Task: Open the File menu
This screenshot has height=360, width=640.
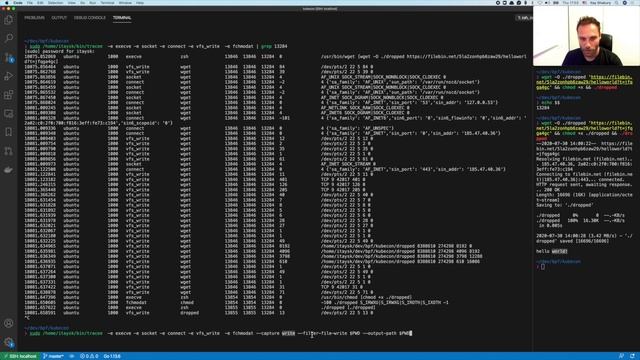Action: point(30,3)
